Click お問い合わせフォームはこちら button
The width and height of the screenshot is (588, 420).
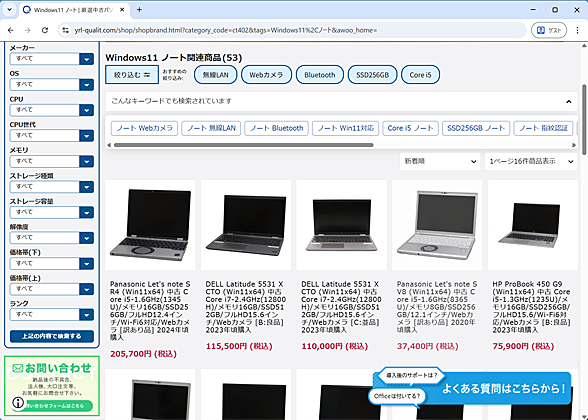point(56,405)
